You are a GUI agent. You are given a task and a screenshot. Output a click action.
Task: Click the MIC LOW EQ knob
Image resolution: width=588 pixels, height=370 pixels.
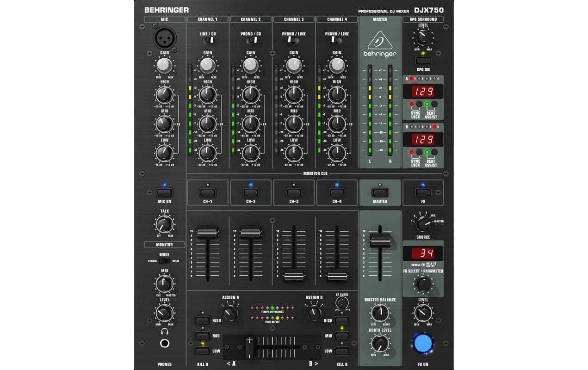[164, 152]
